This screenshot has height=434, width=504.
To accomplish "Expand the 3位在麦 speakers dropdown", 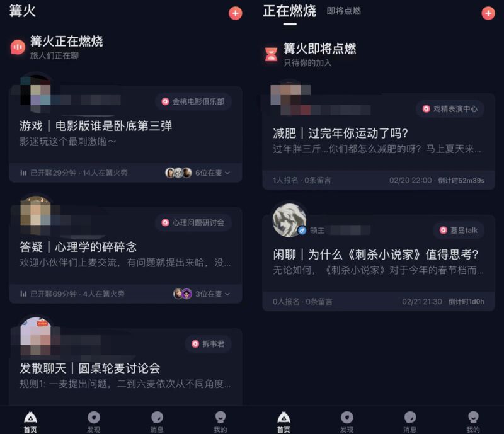I will pyautogui.click(x=213, y=294).
